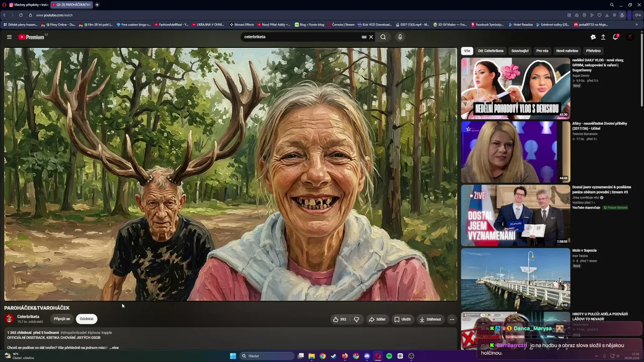Open a new browser tab with plus
644x362 pixels.
pyautogui.click(x=97, y=5)
